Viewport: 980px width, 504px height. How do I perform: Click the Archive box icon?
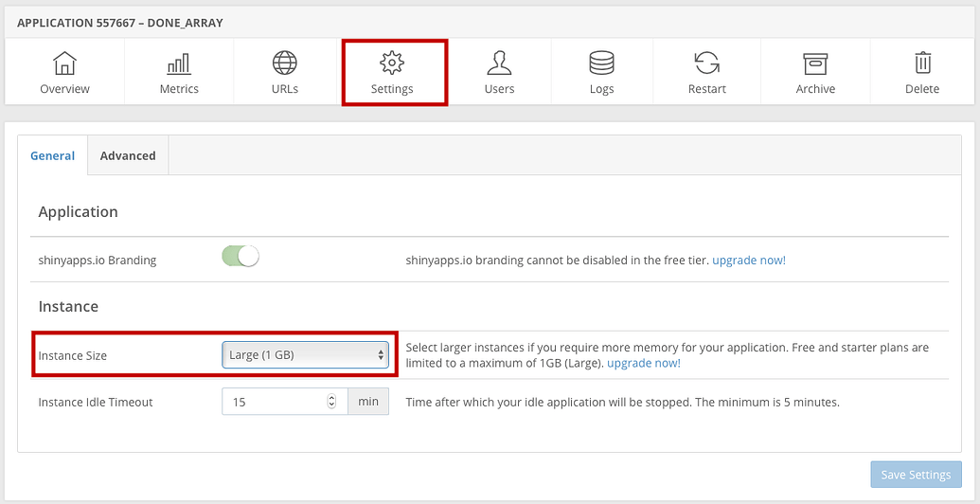point(815,63)
